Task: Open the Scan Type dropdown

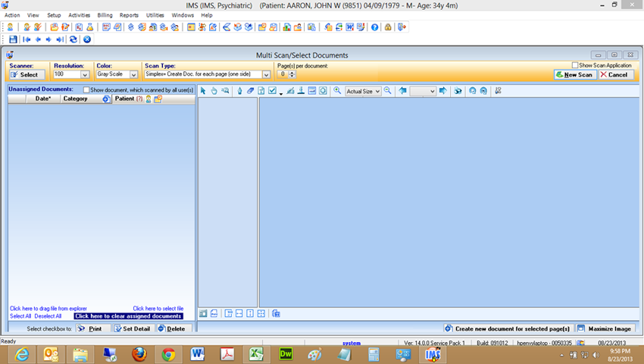Action: [266, 75]
